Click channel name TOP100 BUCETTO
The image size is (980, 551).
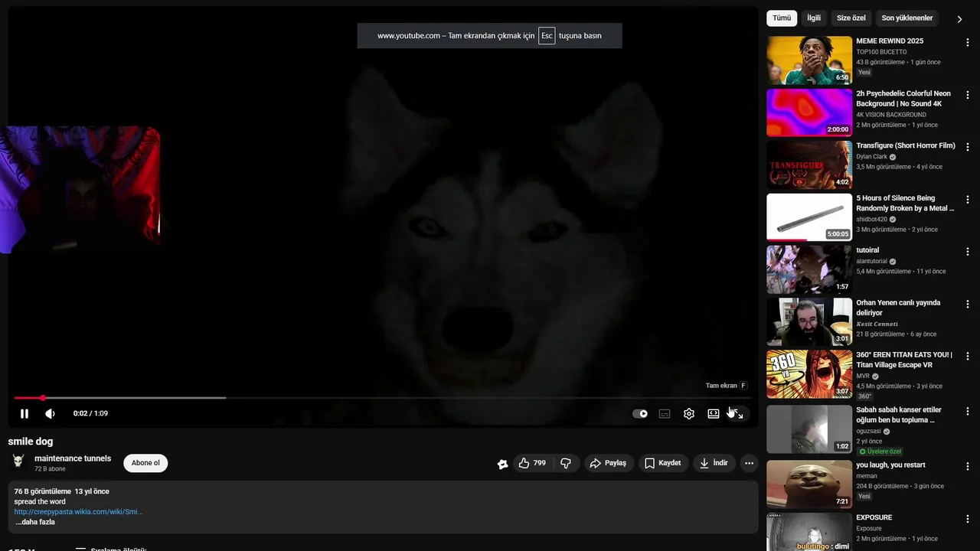pyautogui.click(x=881, y=52)
